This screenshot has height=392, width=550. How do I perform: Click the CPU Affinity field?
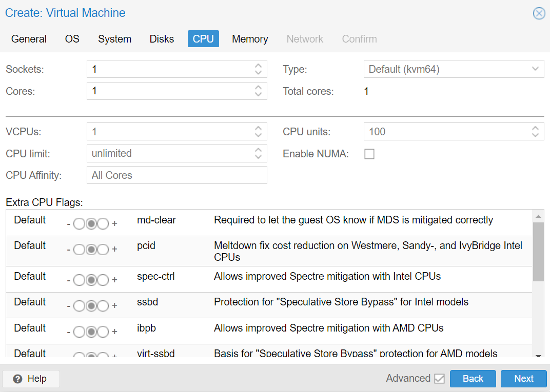pyautogui.click(x=177, y=175)
